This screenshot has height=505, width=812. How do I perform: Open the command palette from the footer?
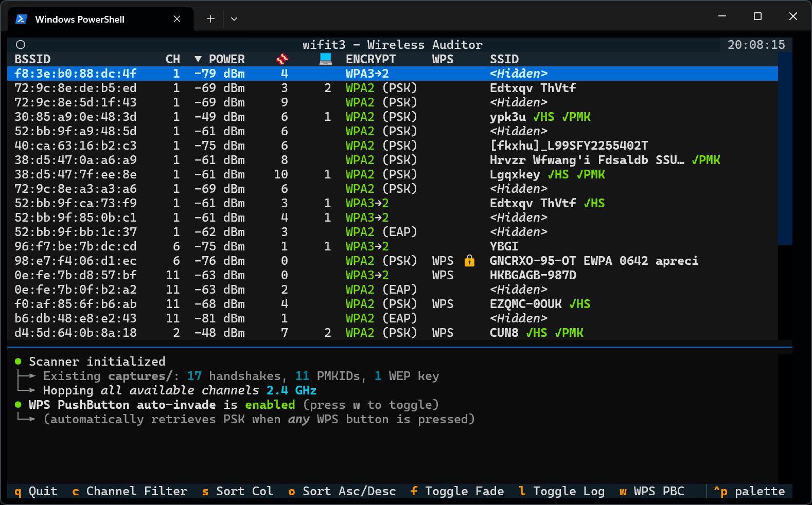(749, 491)
